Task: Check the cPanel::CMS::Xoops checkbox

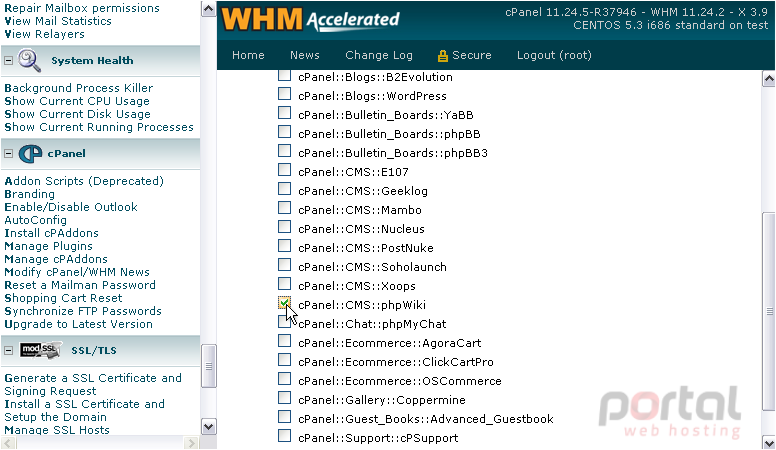Action: point(284,284)
